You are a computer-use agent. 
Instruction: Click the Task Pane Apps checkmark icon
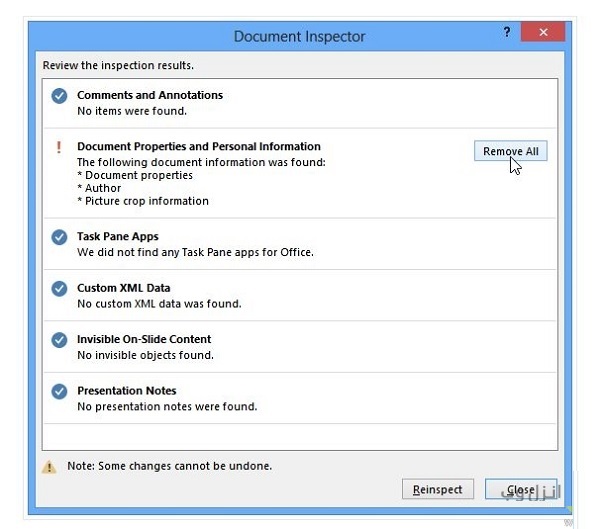click(59, 238)
